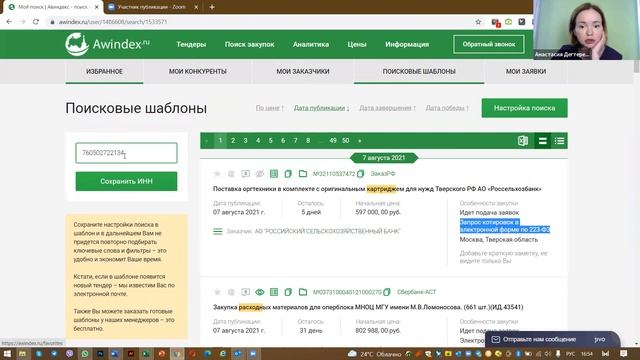
Task: Switch to МОИ ЗАЯВКИ tab
Action: click(526, 71)
